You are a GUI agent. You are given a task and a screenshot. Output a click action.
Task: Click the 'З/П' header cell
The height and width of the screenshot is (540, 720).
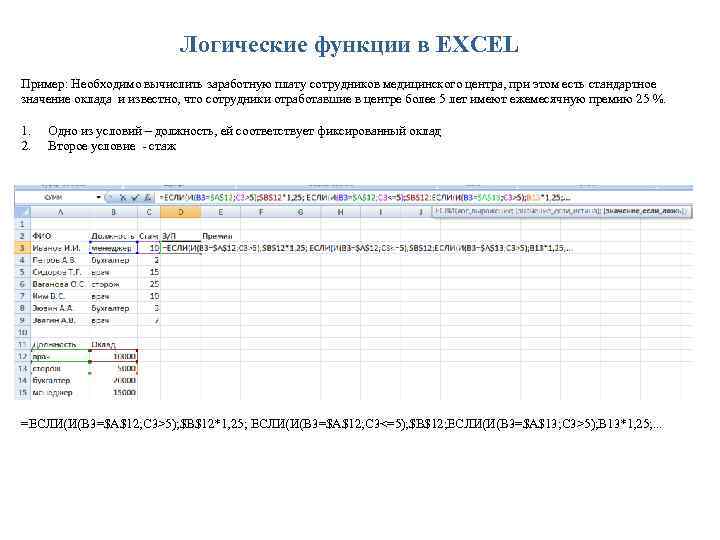(x=180, y=236)
